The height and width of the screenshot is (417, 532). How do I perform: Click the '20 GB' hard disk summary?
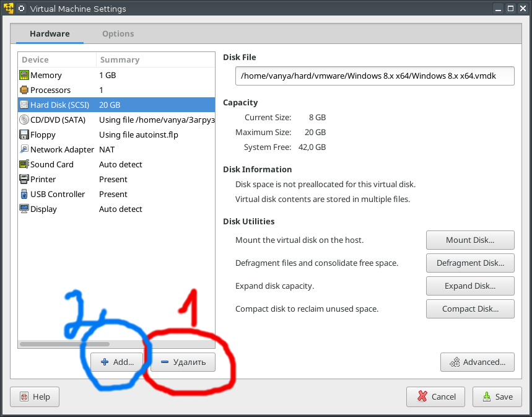[110, 105]
